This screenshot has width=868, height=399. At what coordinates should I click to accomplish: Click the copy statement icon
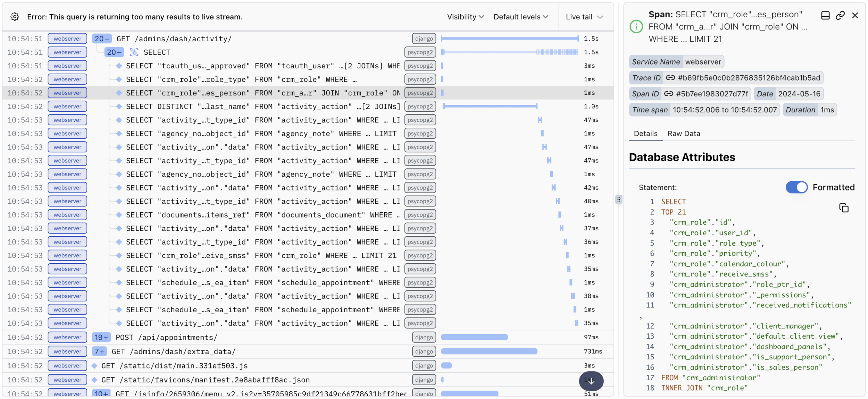point(844,208)
